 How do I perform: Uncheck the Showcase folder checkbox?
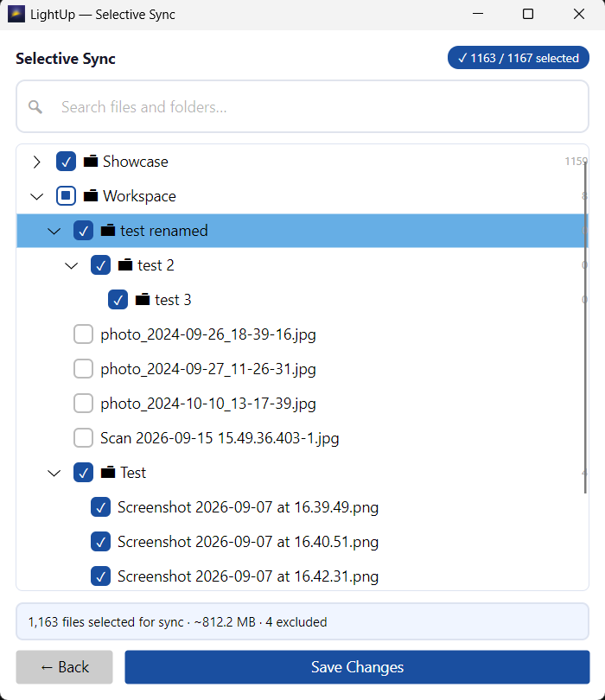[x=66, y=161]
